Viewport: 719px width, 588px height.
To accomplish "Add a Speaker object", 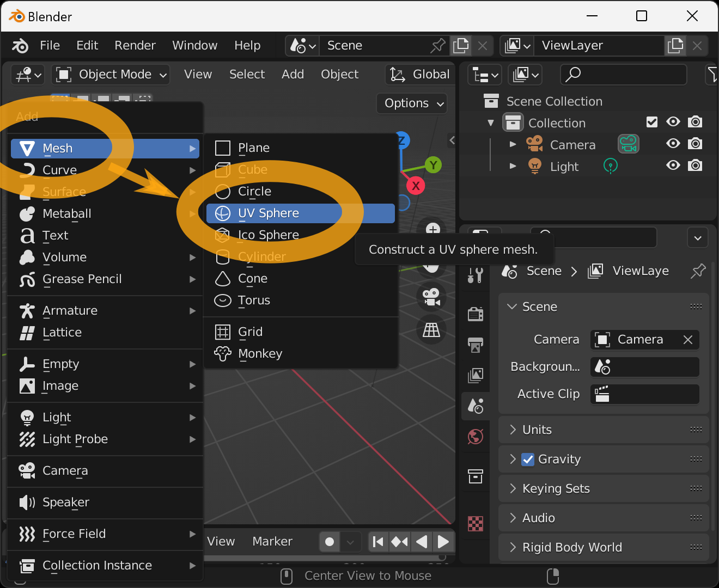I will click(105, 503).
